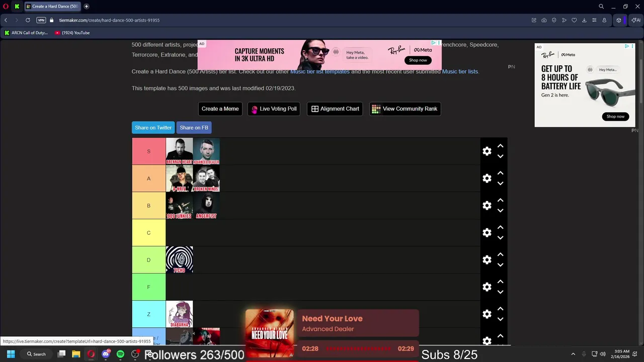Click the red S tier label

[x=148, y=151]
